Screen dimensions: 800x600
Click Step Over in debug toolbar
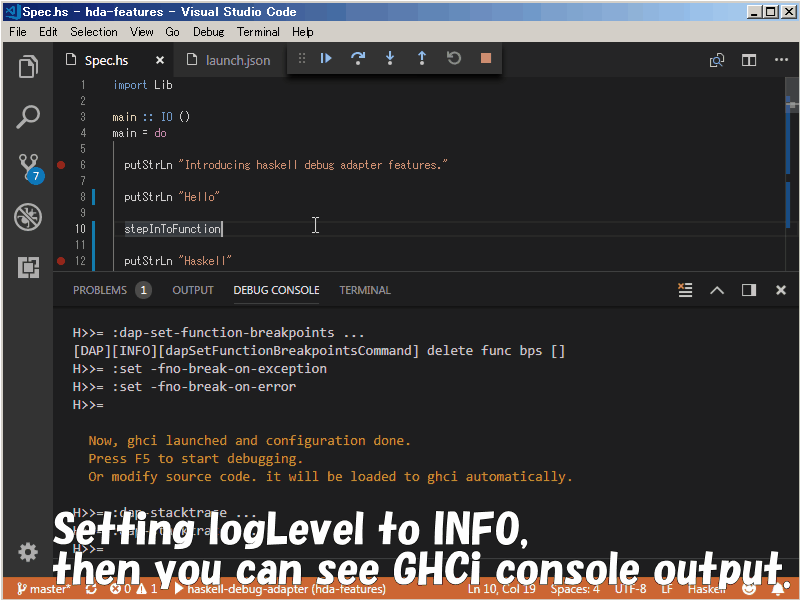[358, 59]
